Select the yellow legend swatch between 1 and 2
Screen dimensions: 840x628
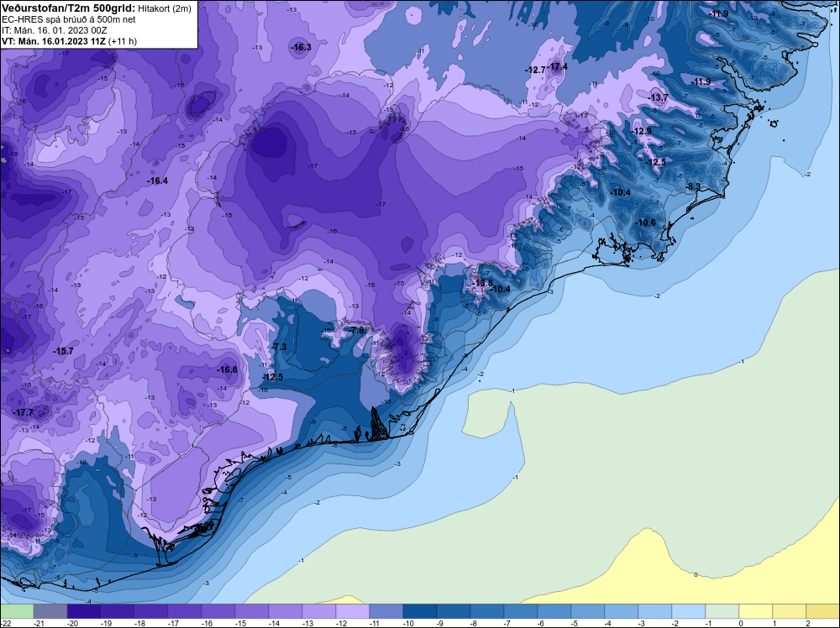(x=789, y=611)
